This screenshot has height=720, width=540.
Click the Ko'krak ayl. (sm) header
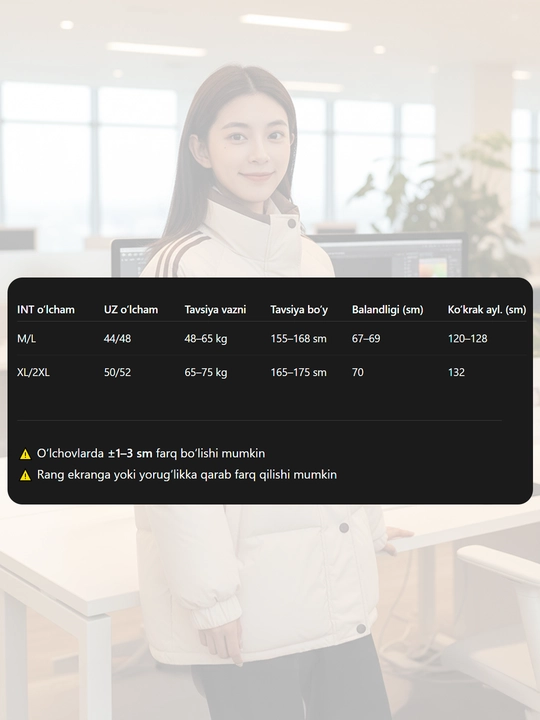[x=487, y=310]
